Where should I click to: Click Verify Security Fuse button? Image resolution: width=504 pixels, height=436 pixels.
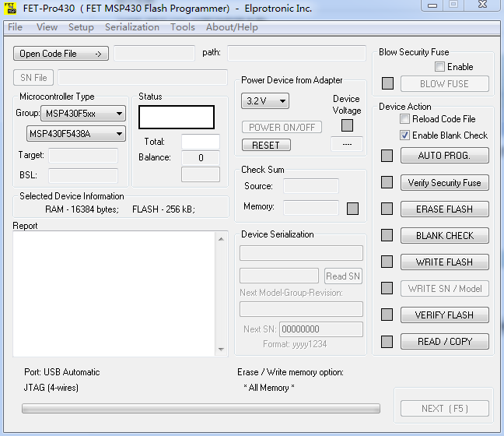(445, 182)
